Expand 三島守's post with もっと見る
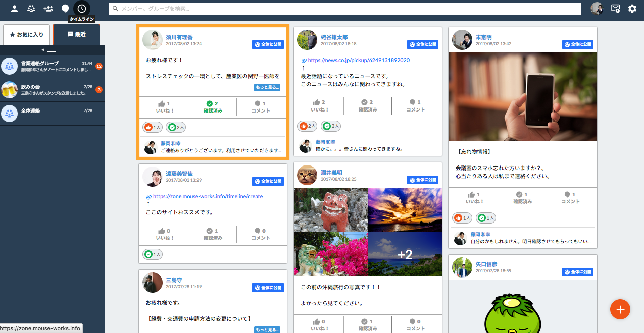The image size is (644, 333). tap(267, 329)
